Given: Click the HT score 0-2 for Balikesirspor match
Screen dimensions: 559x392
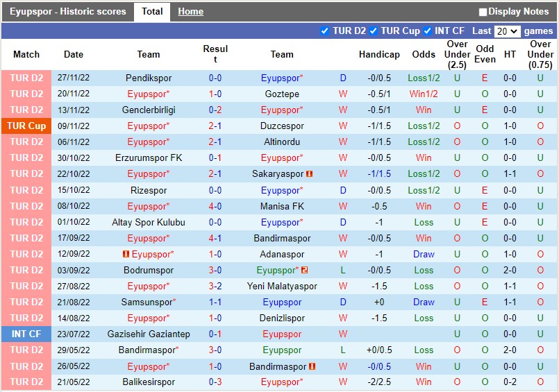Looking at the screenshot, I should pyautogui.click(x=510, y=382).
